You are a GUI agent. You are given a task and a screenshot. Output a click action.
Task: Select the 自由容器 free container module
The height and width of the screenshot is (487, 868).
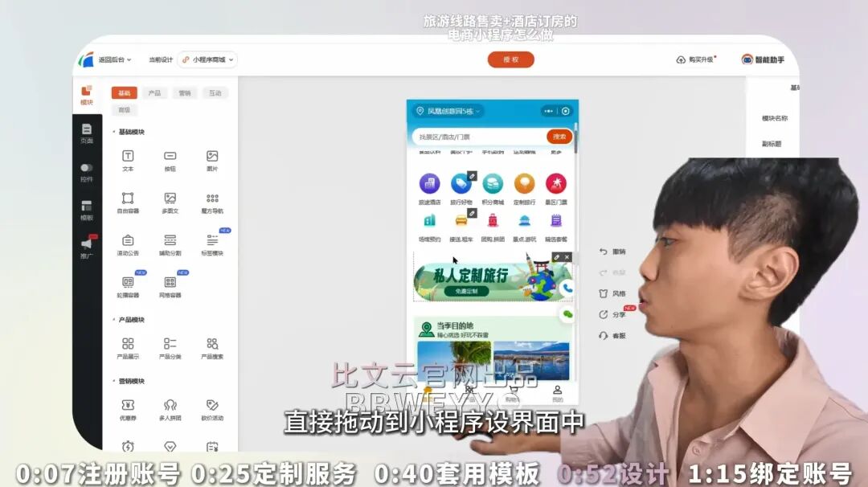[128, 203]
